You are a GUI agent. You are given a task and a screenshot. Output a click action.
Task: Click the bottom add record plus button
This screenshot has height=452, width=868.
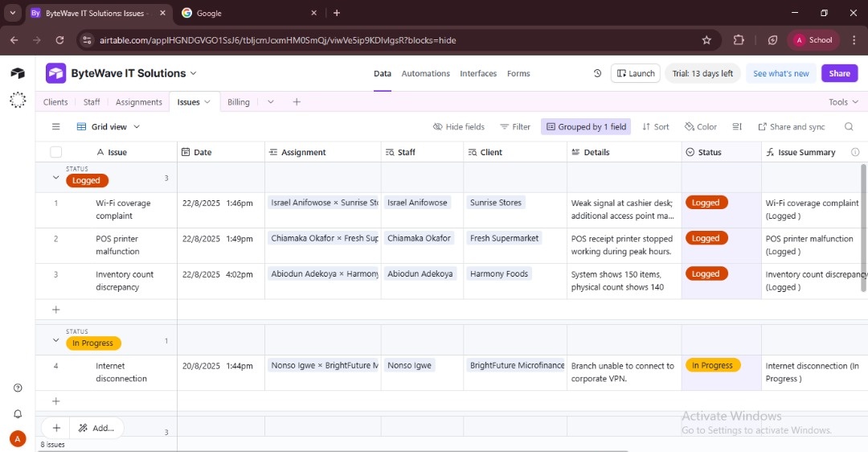(56, 428)
